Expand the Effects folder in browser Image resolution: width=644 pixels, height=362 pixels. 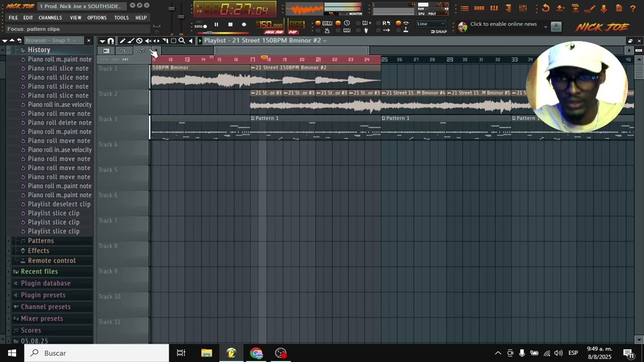point(39,250)
